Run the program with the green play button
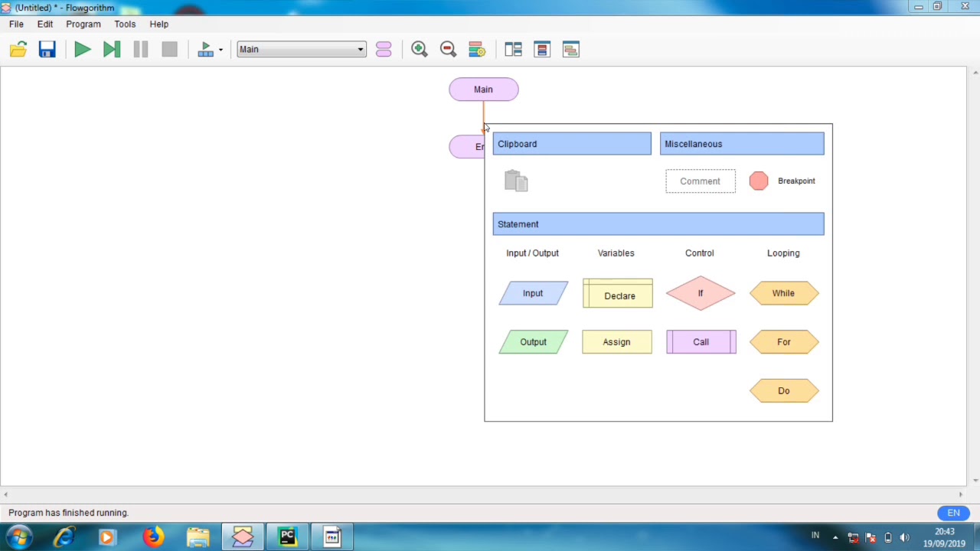 (x=83, y=50)
